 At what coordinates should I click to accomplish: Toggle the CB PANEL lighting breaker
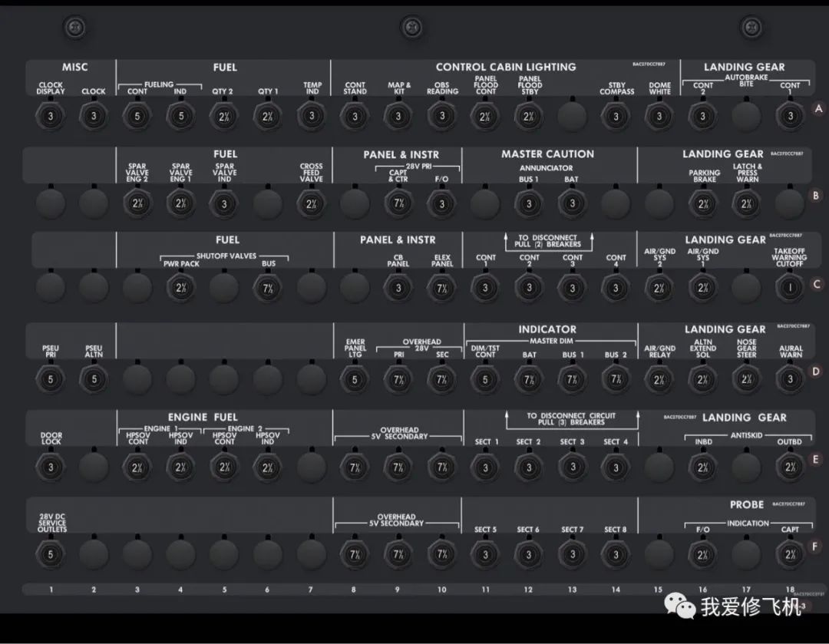(x=398, y=288)
